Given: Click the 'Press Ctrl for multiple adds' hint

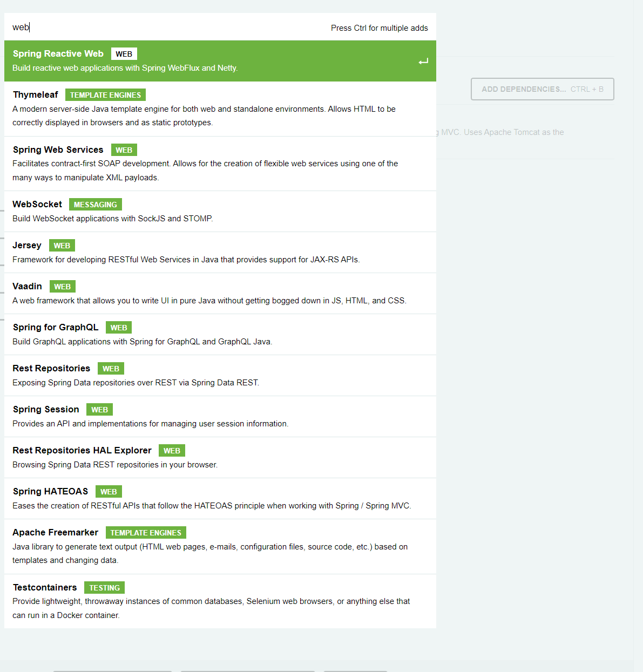Looking at the screenshot, I should tap(380, 28).
